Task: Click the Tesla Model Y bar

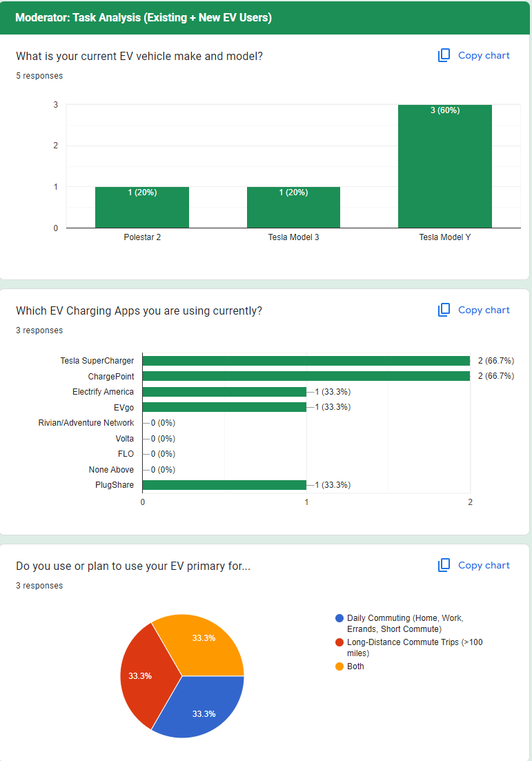Action: [444, 166]
